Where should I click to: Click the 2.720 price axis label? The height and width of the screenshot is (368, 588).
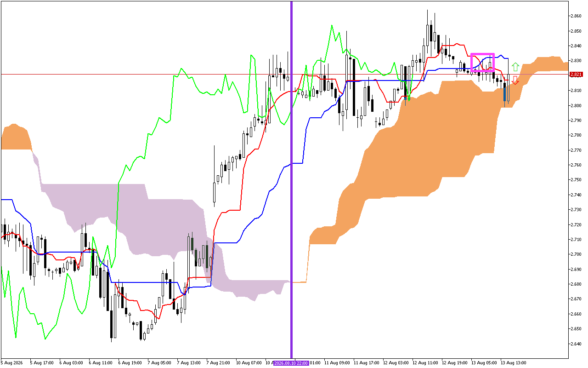[x=576, y=224]
